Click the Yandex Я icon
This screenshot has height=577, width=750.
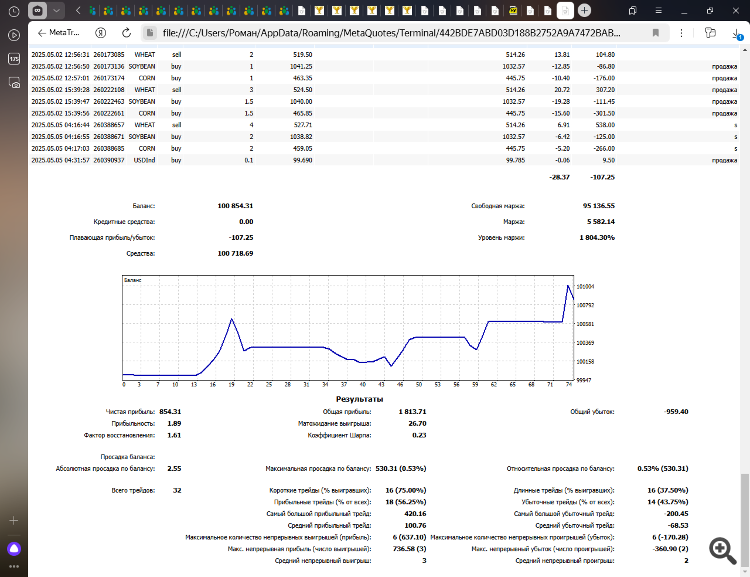pos(100,33)
